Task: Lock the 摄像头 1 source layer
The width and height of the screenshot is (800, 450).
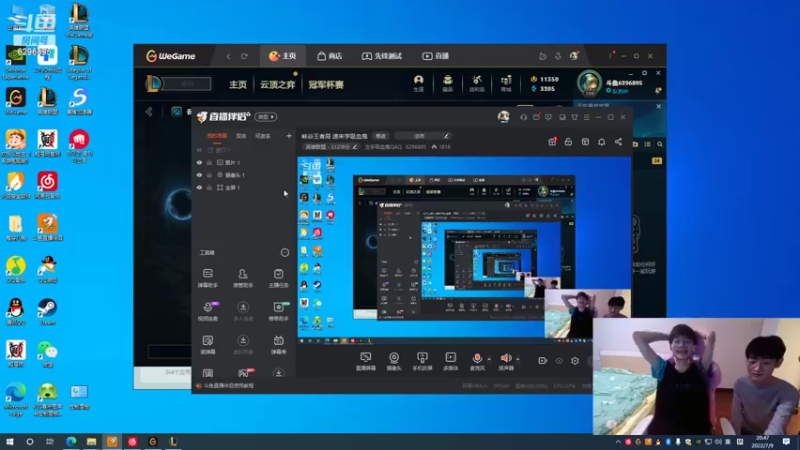Action: (x=209, y=175)
